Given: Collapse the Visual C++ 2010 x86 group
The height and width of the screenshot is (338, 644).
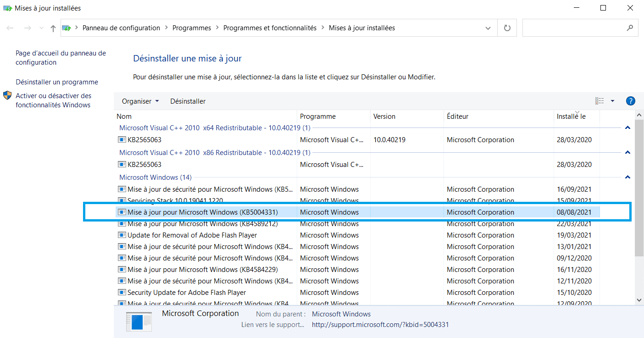Looking at the screenshot, I should [627, 153].
